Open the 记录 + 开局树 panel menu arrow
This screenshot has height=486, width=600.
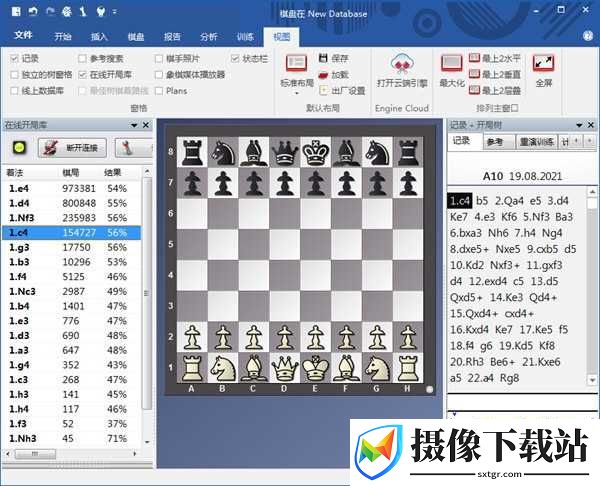coord(579,125)
